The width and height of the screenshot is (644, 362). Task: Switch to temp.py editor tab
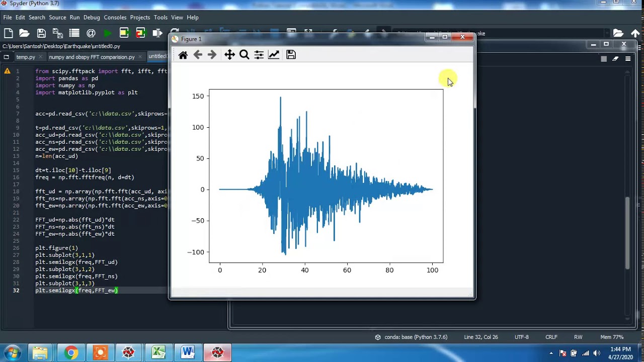tap(26, 57)
